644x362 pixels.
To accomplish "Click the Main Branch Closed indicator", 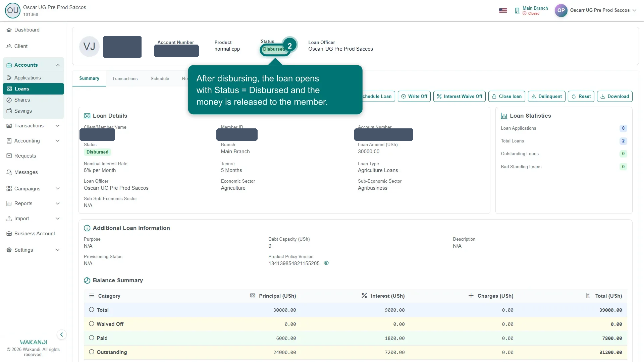I will [531, 10].
